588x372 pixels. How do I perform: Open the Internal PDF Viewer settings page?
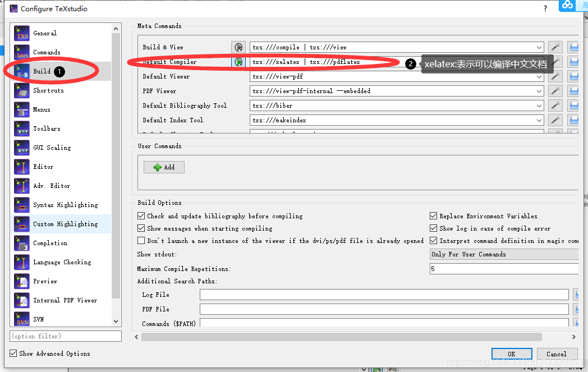tap(62, 300)
